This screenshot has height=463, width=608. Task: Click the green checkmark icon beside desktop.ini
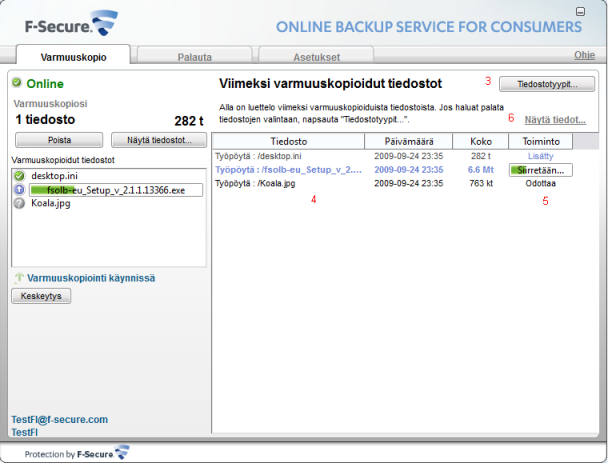(x=19, y=176)
